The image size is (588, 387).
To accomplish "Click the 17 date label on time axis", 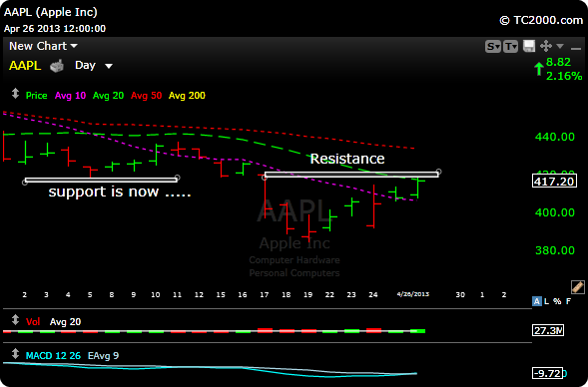I will coord(264,295).
